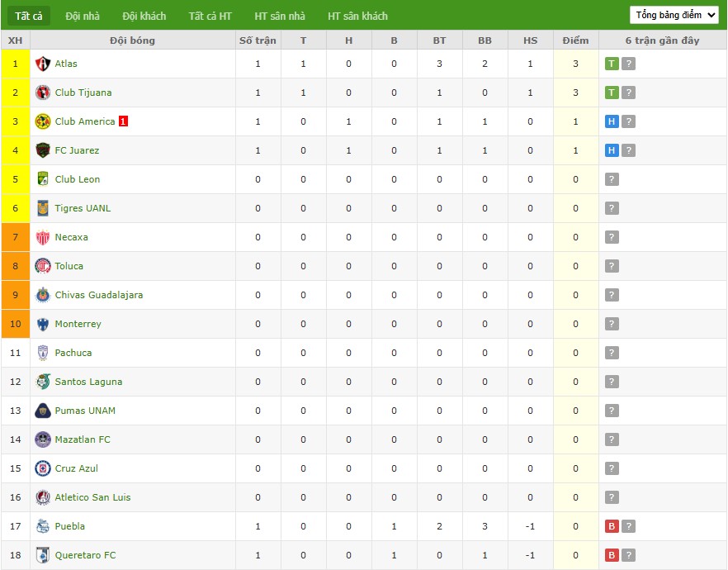Open the Tất cả HT tab

click(x=210, y=17)
